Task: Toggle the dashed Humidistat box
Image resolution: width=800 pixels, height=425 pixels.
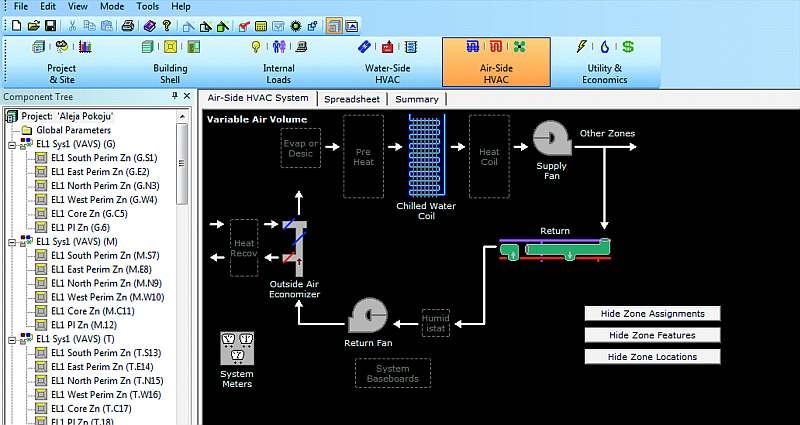Action: click(x=436, y=323)
